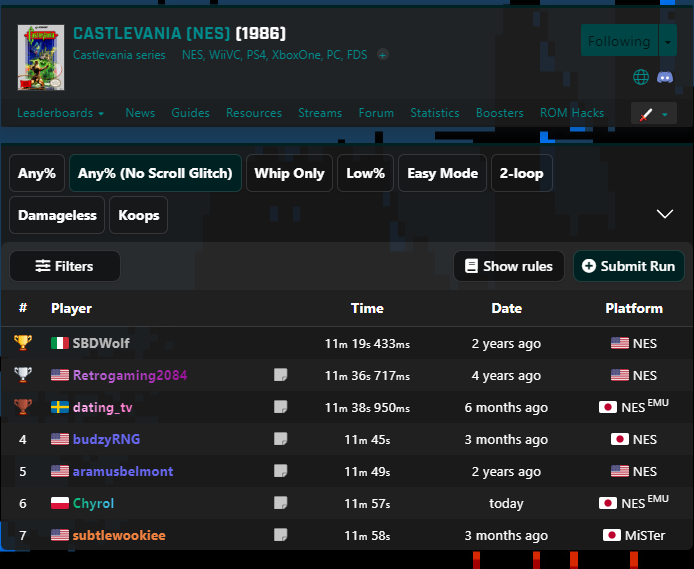This screenshot has width=694, height=569.
Task: Open run note icon for subtlewookiee
Action: (x=280, y=534)
